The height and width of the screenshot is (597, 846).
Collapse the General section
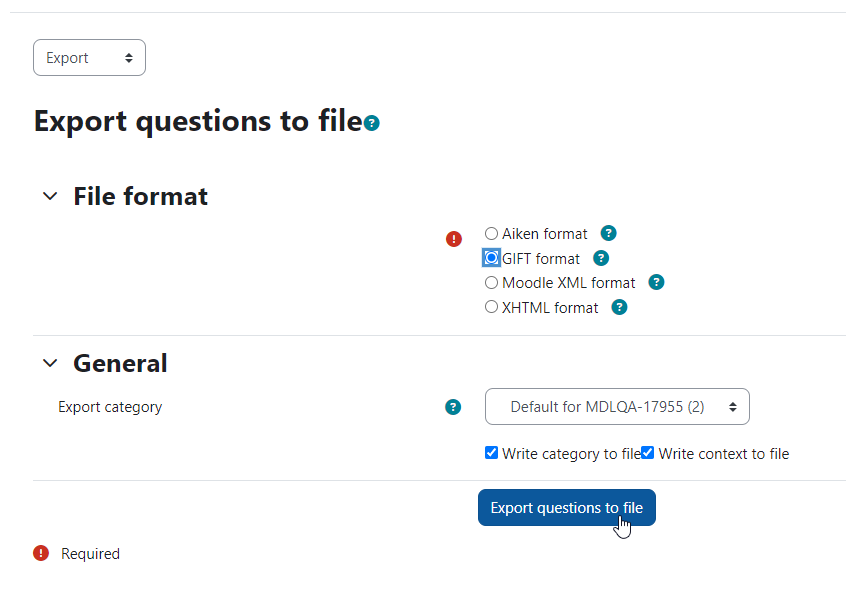click(50, 363)
